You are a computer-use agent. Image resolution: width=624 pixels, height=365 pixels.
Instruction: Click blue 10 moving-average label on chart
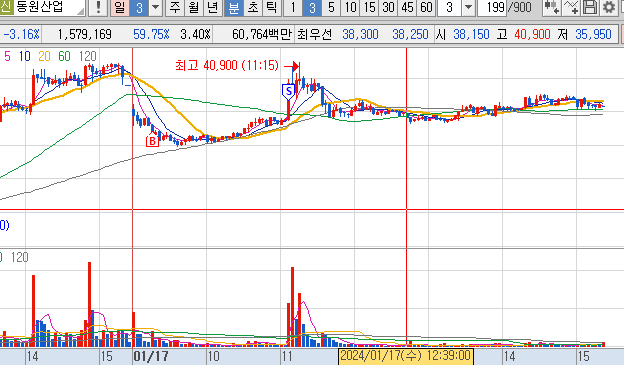[x=25, y=57]
